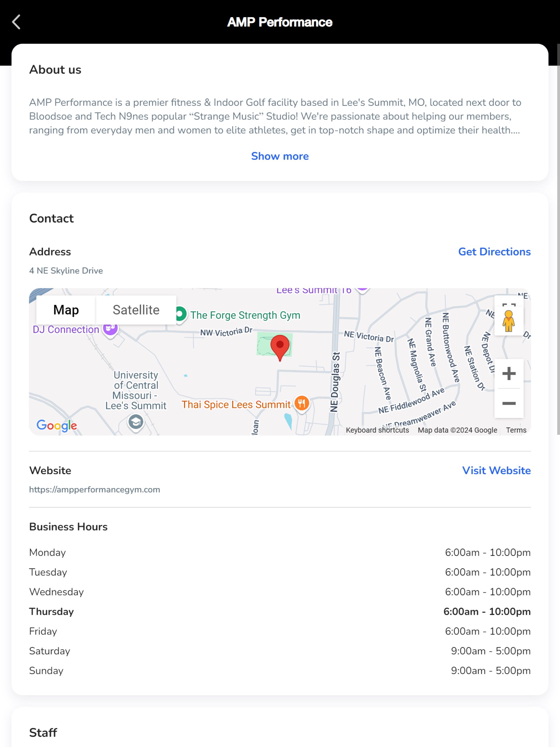Click the ampperformancegym.com URL text

pos(95,489)
